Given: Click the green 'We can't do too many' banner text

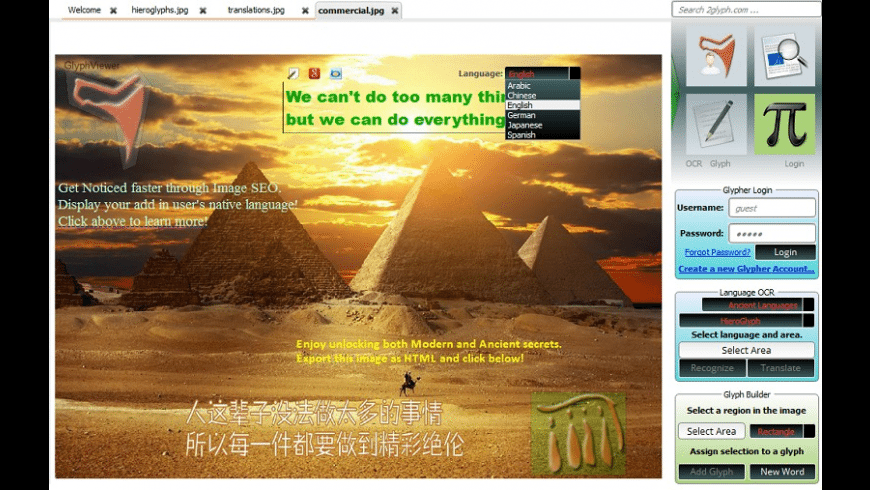Looking at the screenshot, I should [x=395, y=108].
